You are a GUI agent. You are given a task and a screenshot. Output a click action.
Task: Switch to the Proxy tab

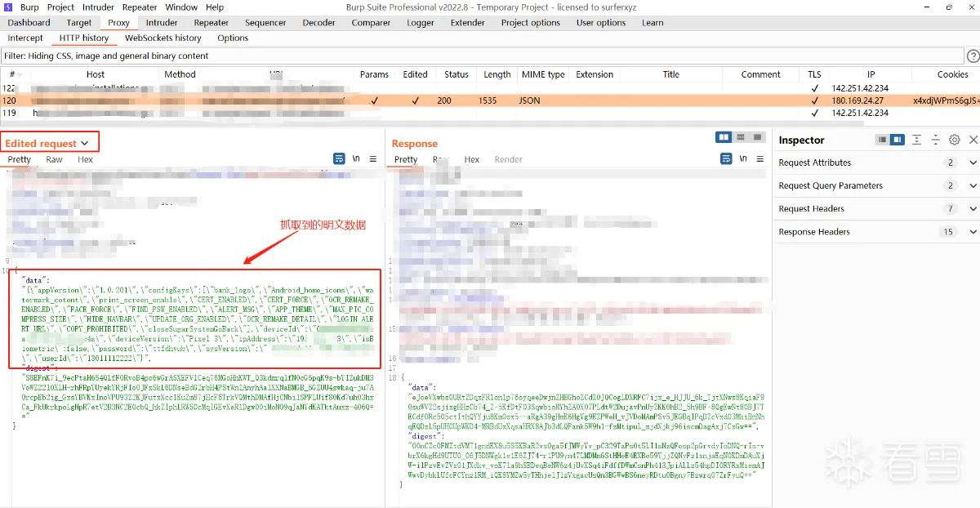[x=119, y=23]
